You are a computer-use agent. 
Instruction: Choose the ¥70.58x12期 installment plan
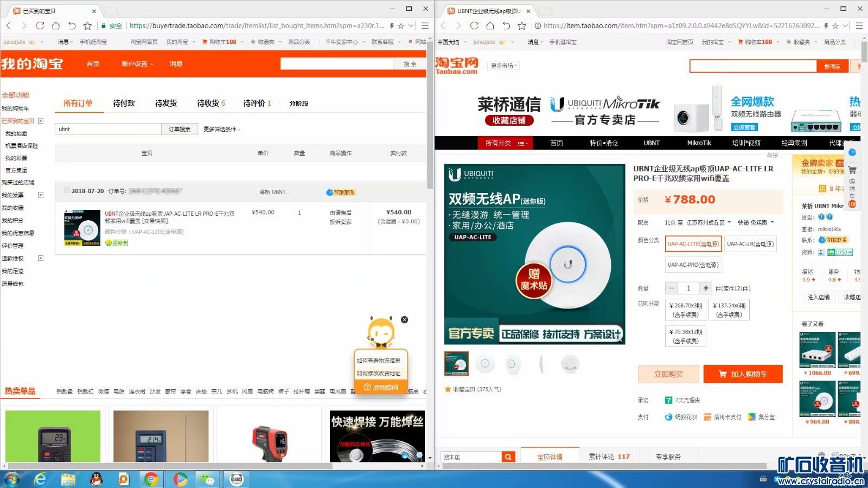coord(686,336)
